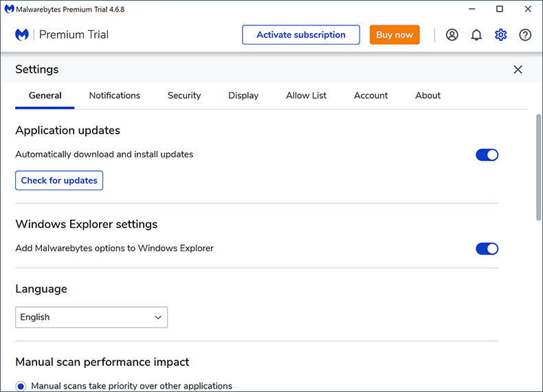This screenshot has height=392, width=543.
Task: Click the Manual scan performance impact heading
Action: 102,362
